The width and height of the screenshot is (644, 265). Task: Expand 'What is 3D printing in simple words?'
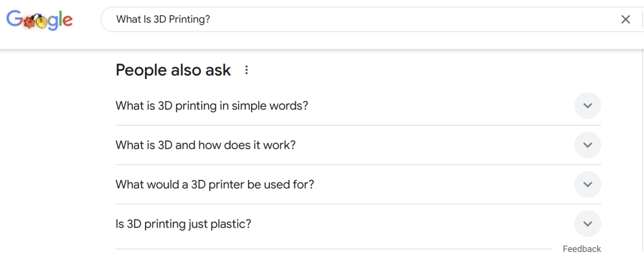pos(358,106)
